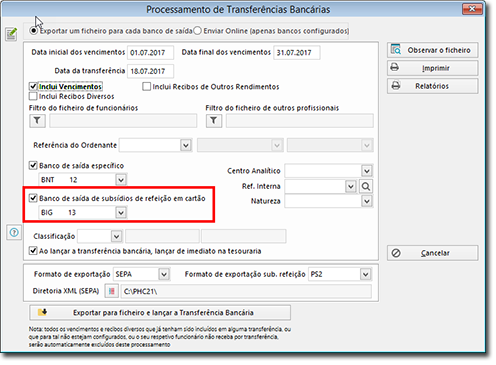This screenshot has height=365, width=496.
Task: Click the Data final dos vencimentos field
Action: pyautogui.click(x=297, y=53)
